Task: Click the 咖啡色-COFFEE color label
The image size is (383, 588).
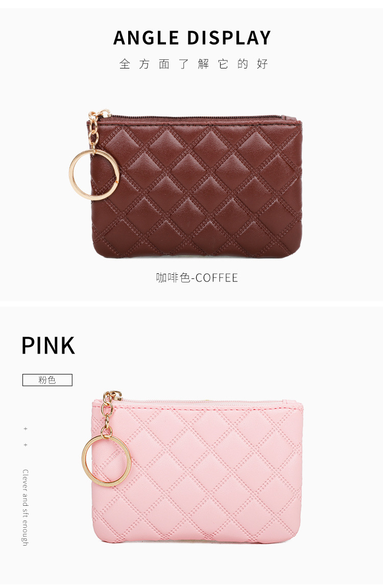Action: click(197, 277)
